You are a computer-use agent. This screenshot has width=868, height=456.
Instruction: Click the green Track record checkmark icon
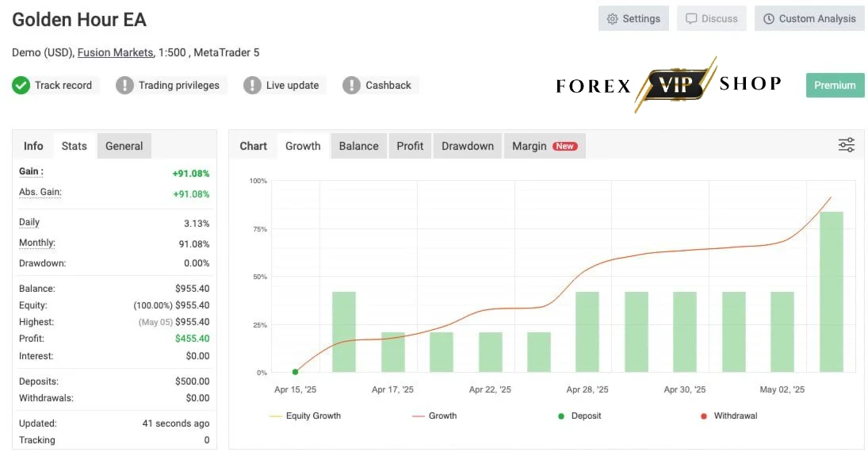(x=21, y=86)
